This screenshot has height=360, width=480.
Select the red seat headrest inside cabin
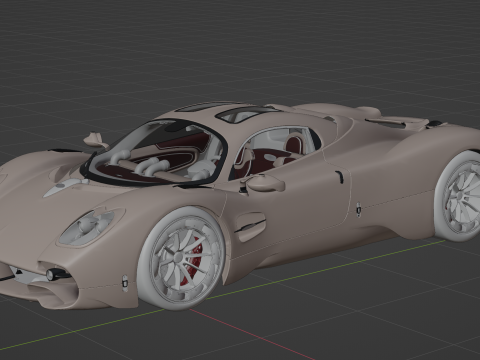click(x=294, y=144)
